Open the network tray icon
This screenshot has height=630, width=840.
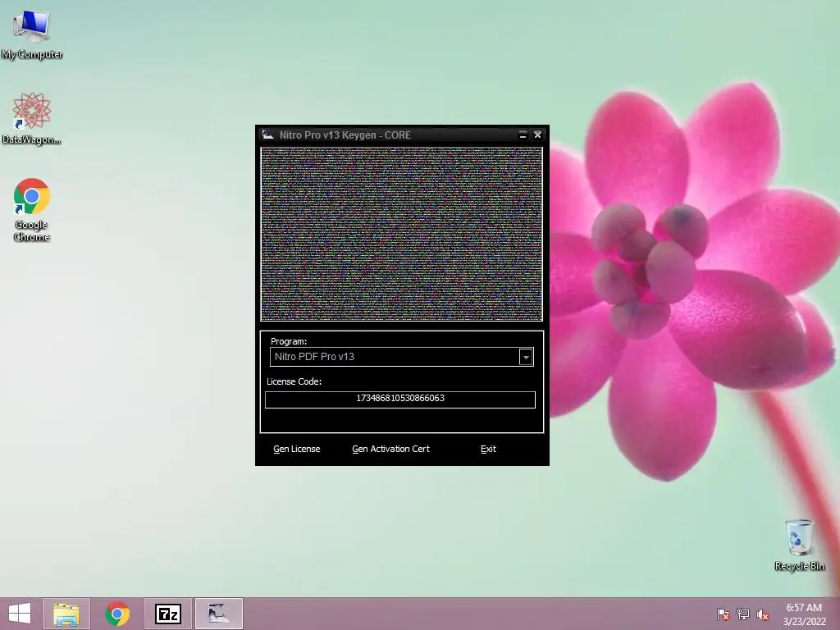[x=743, y=614]
